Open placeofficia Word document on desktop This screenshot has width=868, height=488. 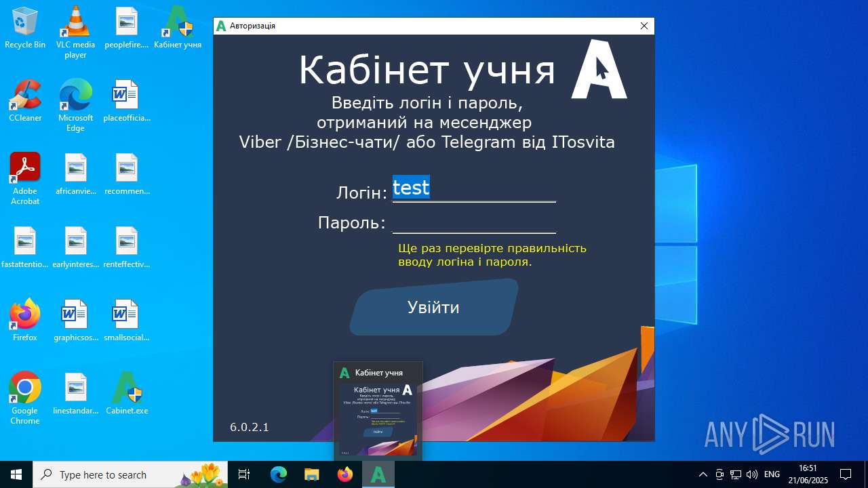[x=126, y=101]
